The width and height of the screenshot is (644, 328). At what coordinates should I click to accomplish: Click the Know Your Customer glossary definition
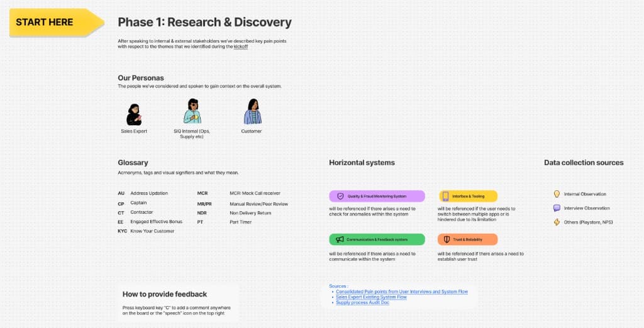(152, 231)
